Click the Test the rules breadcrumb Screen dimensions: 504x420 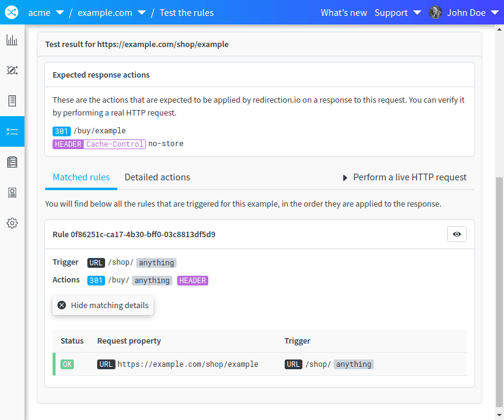point(186,13)
